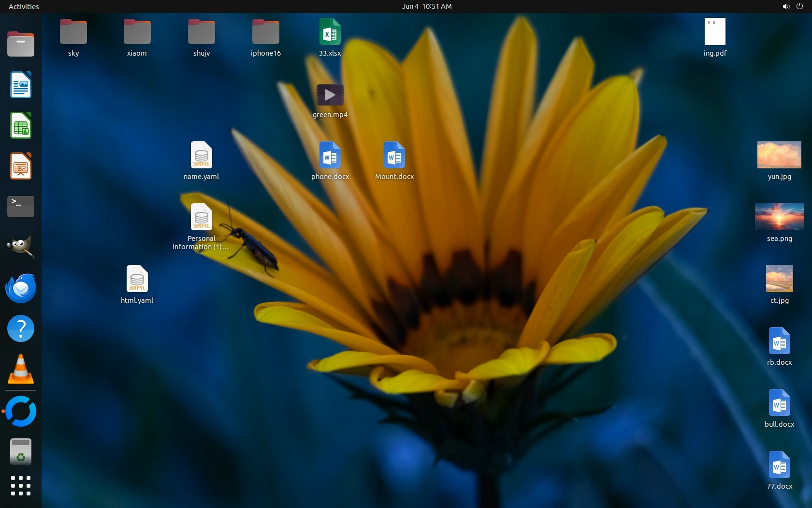
Task: Open Terminal from the dock
Action: 21,207
